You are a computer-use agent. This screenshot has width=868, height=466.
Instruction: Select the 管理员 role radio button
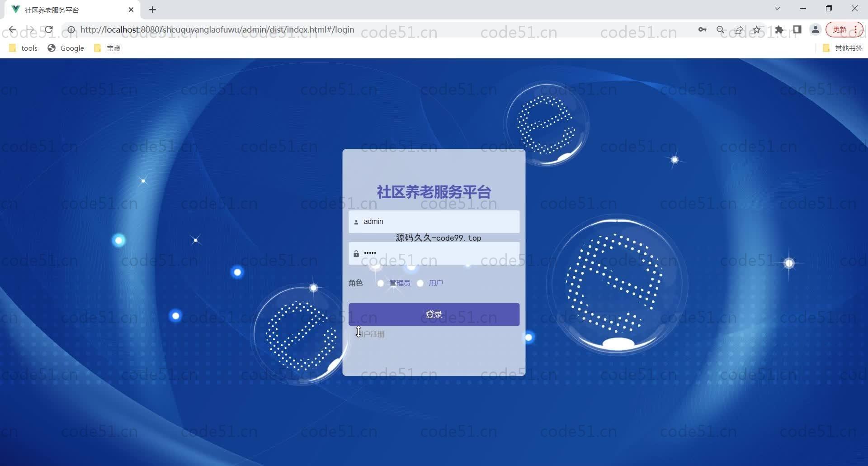click(x=381, y=283)
